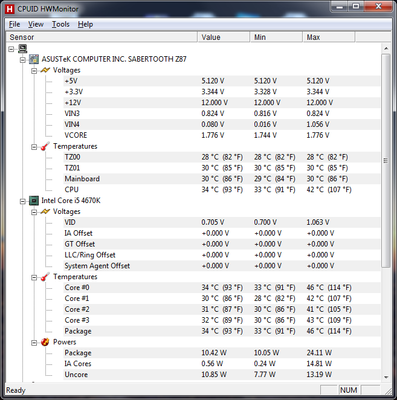Select the Core #2 temperature row
This screenshot has height=400, width=397.
point(222,309)
